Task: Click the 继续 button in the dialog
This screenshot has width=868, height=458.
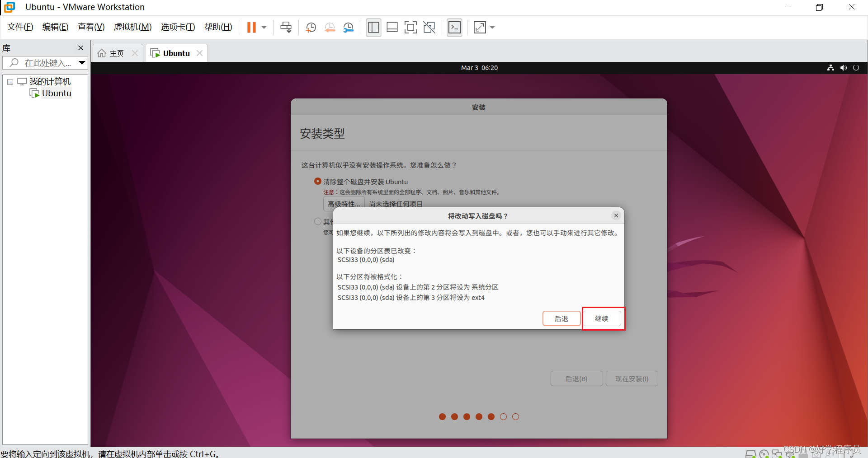Action: (602, 318)
